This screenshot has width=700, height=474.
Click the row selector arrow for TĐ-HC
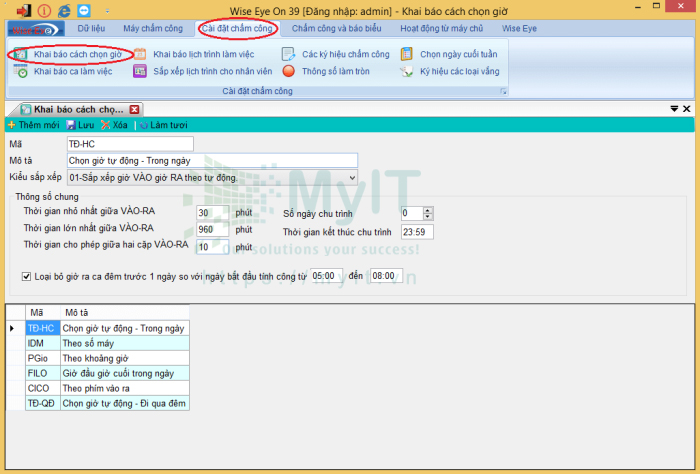[x=12, y=328]
